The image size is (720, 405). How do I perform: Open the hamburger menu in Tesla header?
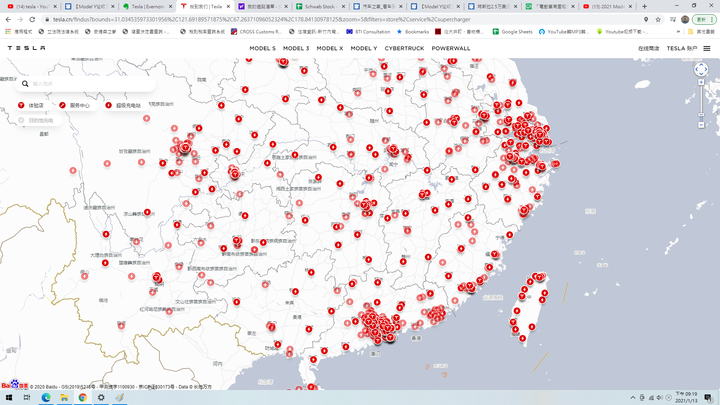tap(707, 48)
